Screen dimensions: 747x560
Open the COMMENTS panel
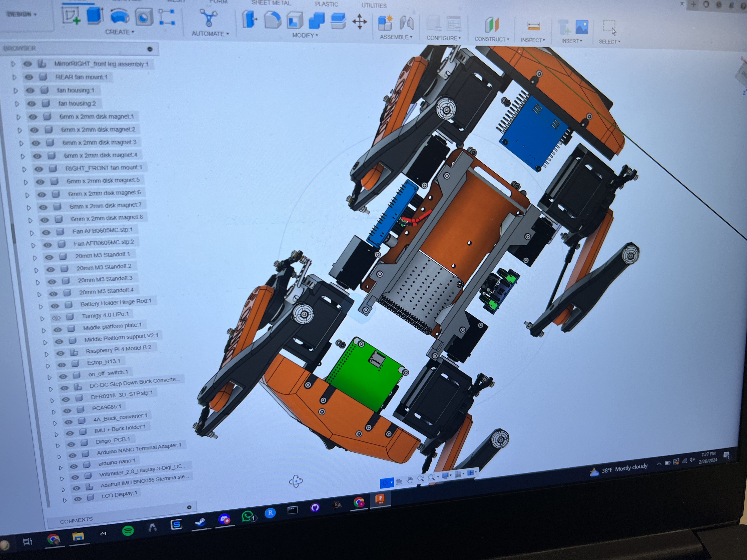(x=76, y=520)
